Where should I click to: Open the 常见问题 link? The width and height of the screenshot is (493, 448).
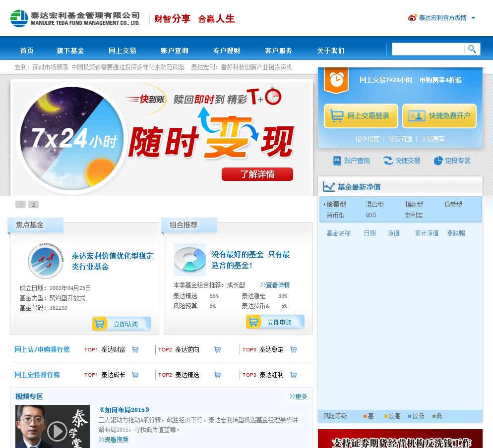coord(400,139)
